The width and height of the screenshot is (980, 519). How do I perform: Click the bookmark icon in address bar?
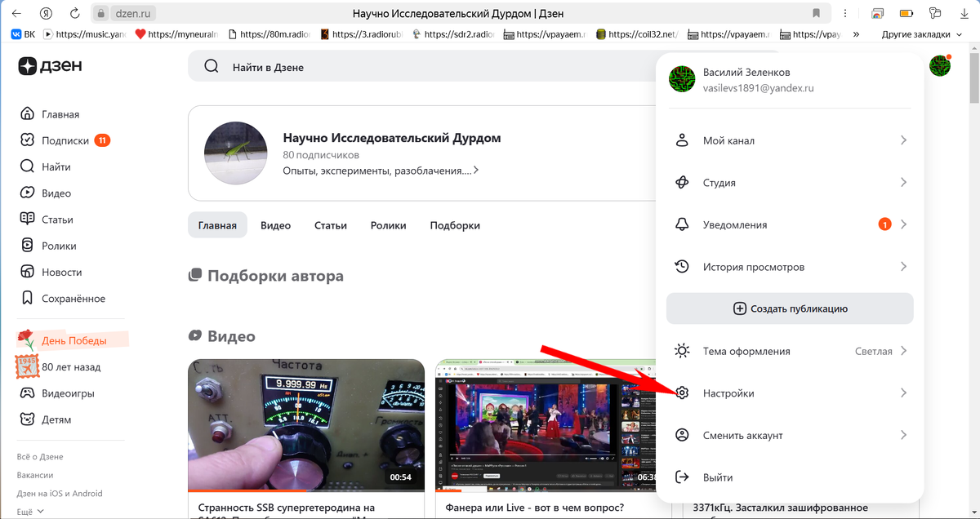[817, 14]
